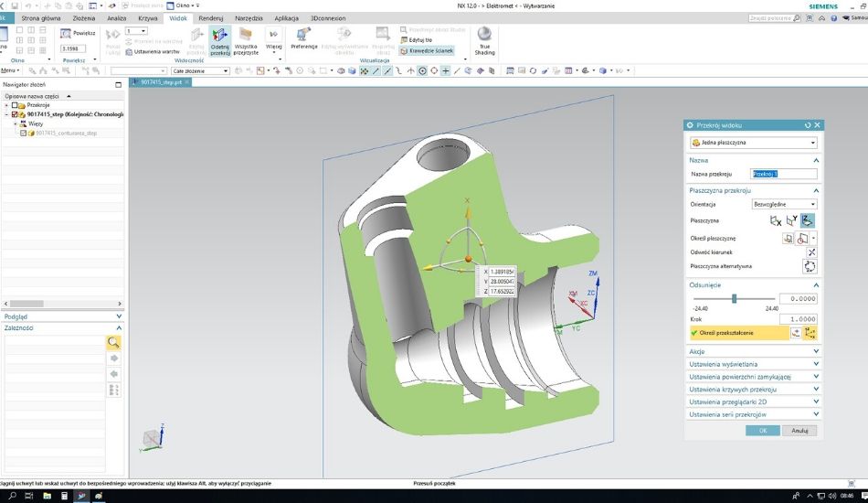
Task: Click the dialog settings gear icon
Action: coord(690,125)
